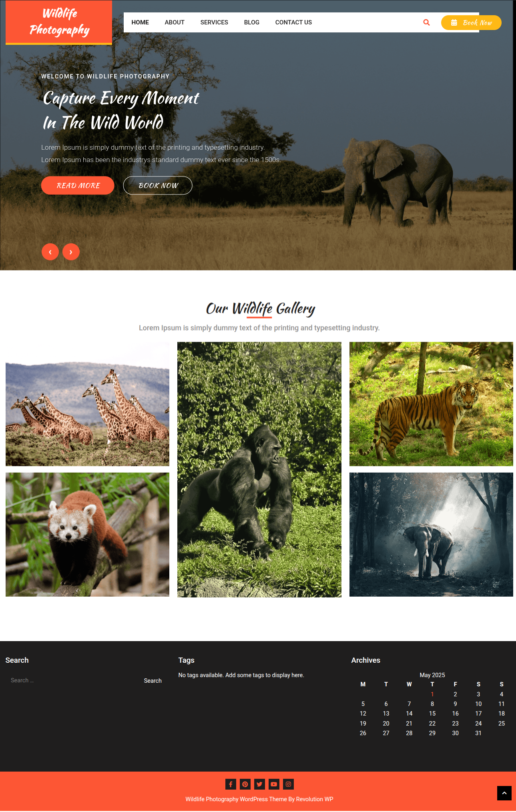Select the Home menu item
The width and height of the screenshot is (516, 812).
coord(140,22)
